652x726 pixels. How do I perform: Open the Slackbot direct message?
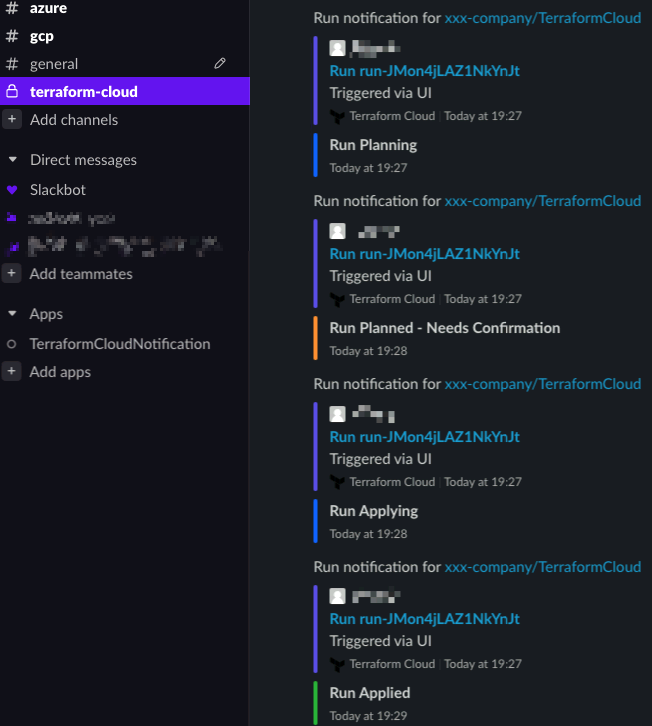point(58,190)
